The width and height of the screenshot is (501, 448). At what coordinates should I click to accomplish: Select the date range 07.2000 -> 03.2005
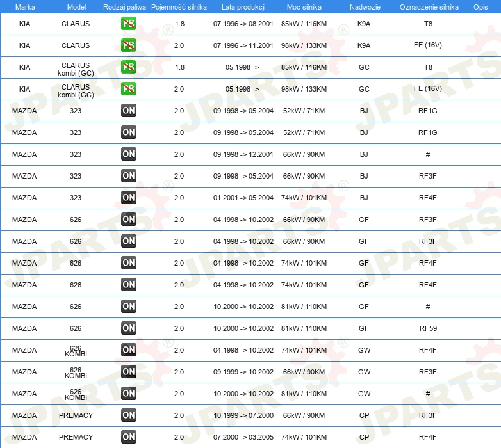243,437
